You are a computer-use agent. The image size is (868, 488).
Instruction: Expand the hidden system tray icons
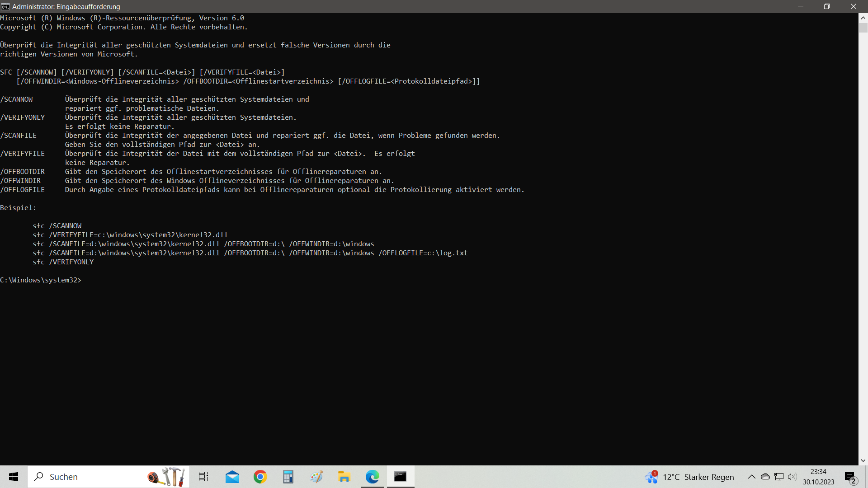(751, 477)
